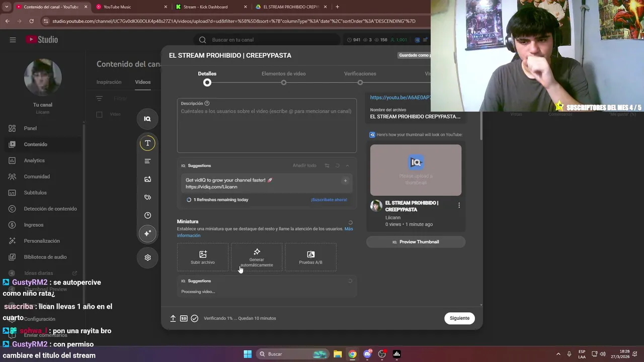Open the vidIQ description lines tool
The image size is (644, 362).
click(x=147, y=161)
